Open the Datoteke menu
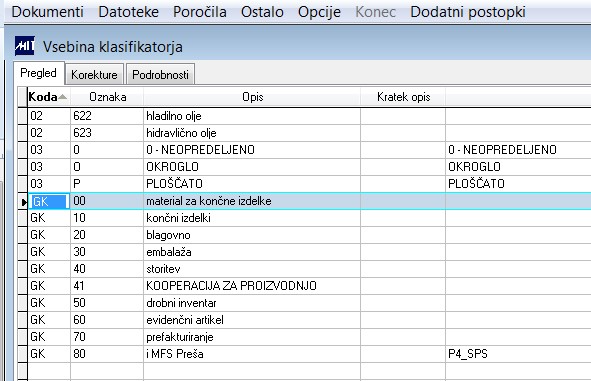Image resolution: width=591 pixels, height=381 pixels. [129, 12]
